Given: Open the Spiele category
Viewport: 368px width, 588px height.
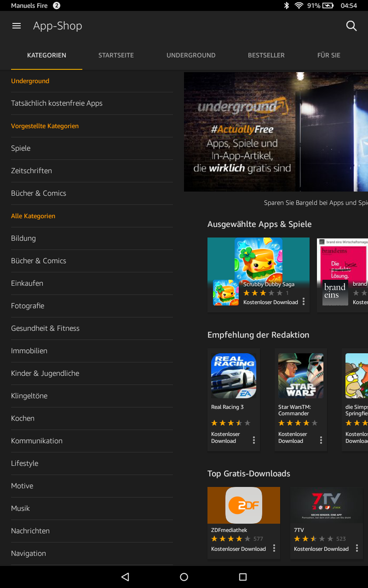Looking at the screenshot, I should [x=92, y=148].
